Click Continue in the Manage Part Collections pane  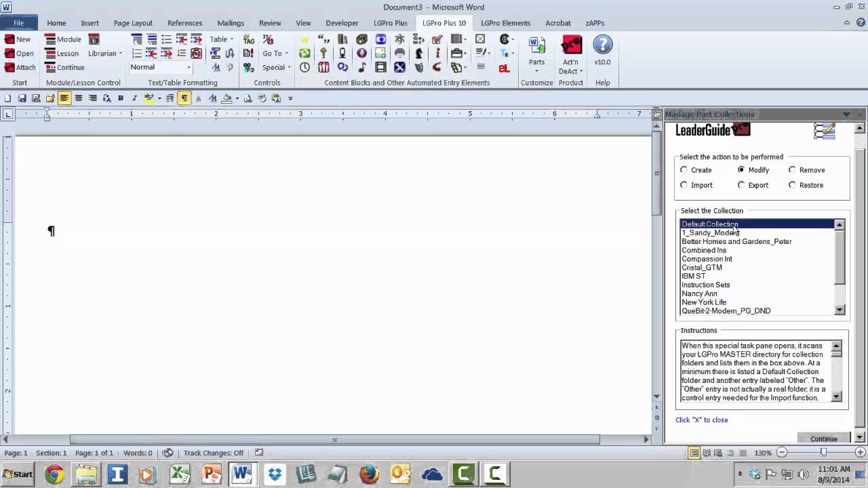(x=824, y=439)
